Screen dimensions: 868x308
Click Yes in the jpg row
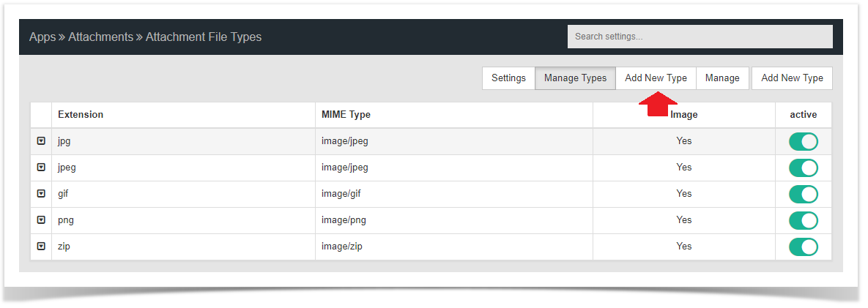click(683, 141)
